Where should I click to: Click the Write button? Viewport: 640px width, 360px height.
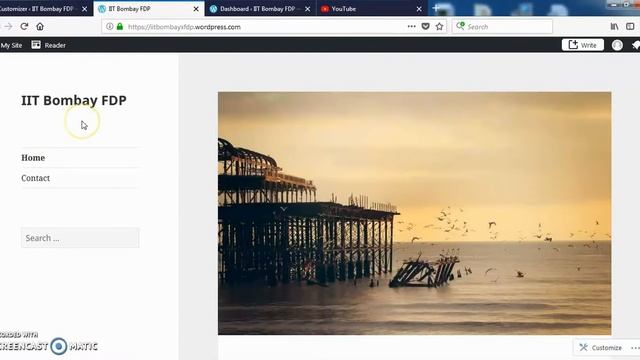[582, 45]
